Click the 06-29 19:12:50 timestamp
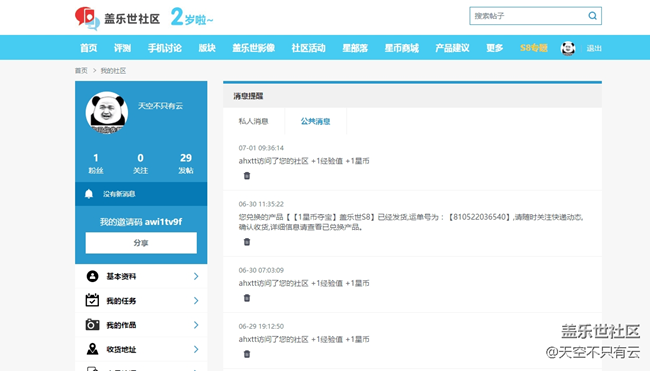650x371 pixels. [x=261, y=326]
